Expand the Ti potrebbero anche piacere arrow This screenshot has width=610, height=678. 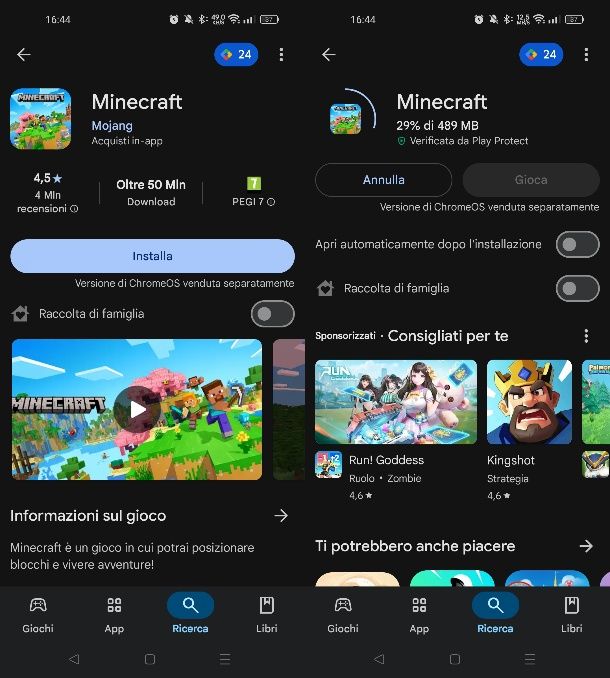pyautogui.click(x=586, y=546)
